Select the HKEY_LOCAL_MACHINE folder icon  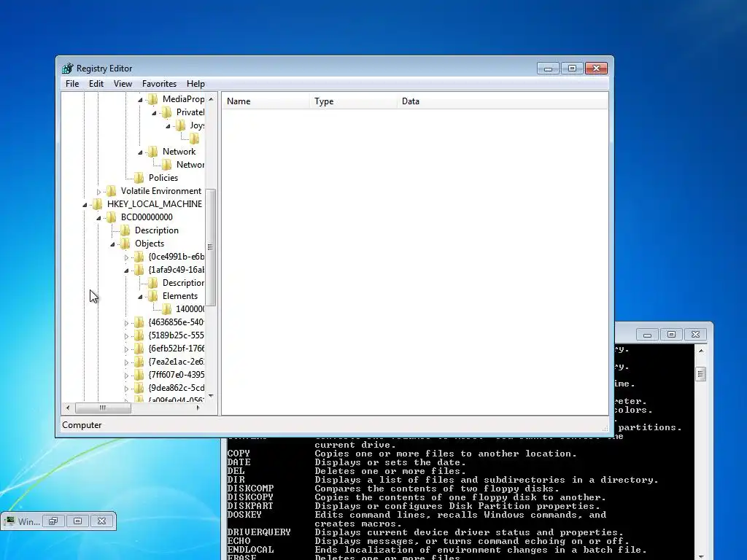pos(98,204)
